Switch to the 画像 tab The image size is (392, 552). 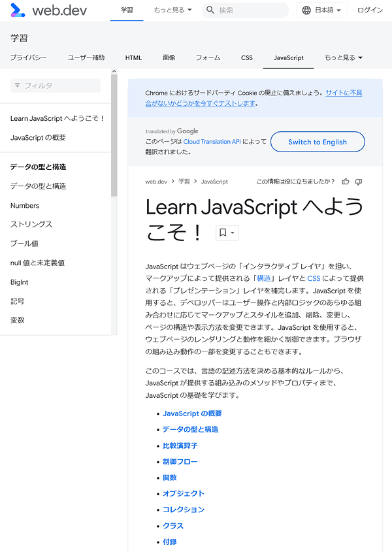click(169, 57)
